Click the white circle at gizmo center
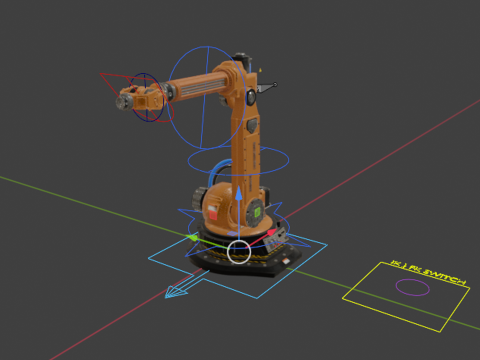480x360 pixels. tap(239, 252)
